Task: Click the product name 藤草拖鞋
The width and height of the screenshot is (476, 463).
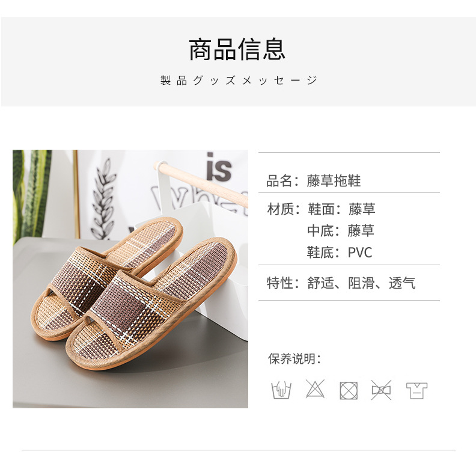Action: [334, 181]
